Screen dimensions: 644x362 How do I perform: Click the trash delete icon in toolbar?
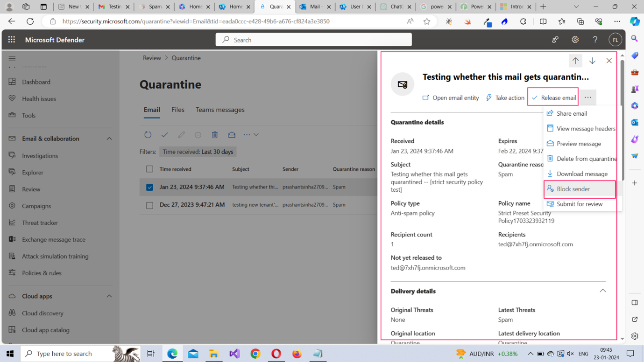(215, 135)
